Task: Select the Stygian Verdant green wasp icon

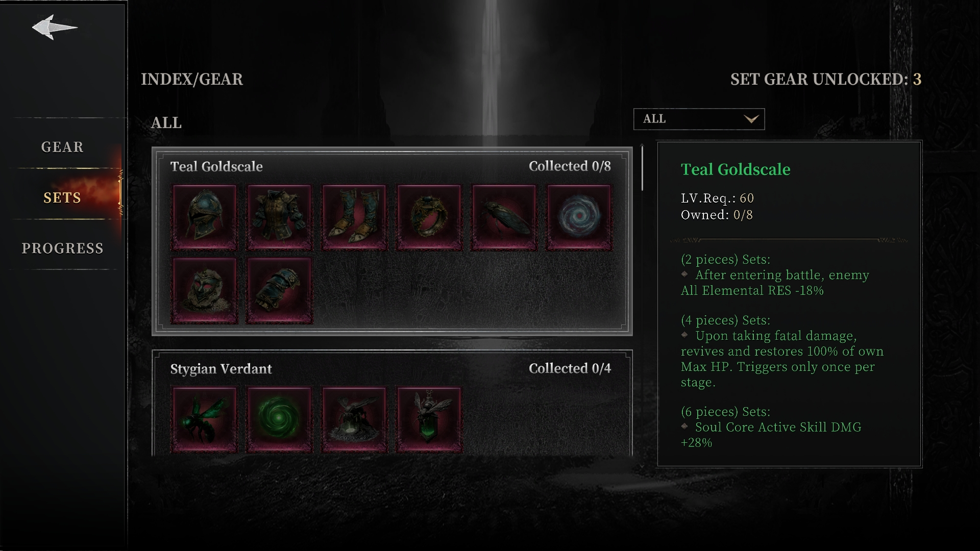Action: 204,420
